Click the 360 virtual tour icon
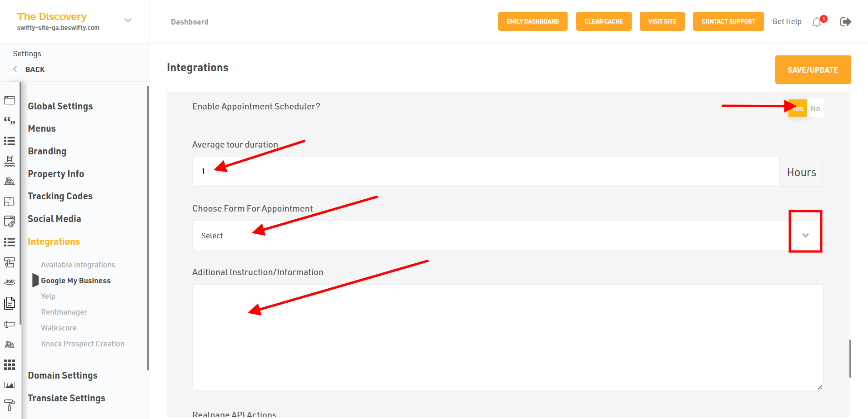Viewport: 868px width, 419px height. (10, 282)
